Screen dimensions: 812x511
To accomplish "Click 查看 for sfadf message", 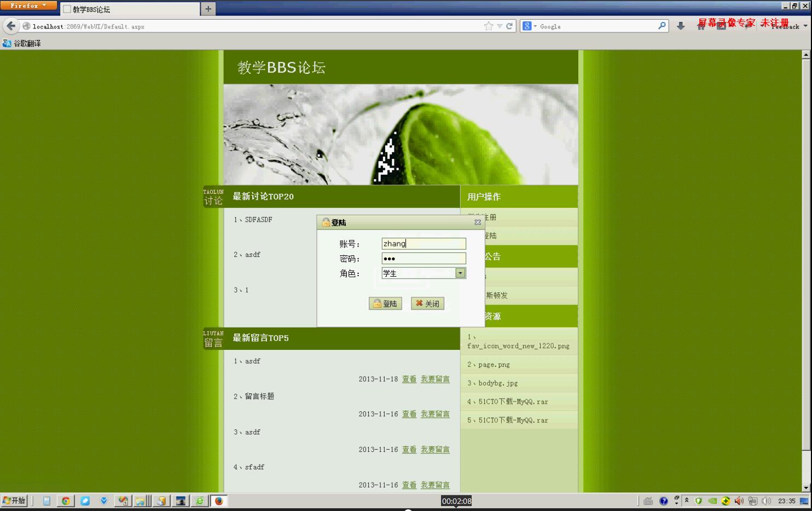I will pos(409,485).
